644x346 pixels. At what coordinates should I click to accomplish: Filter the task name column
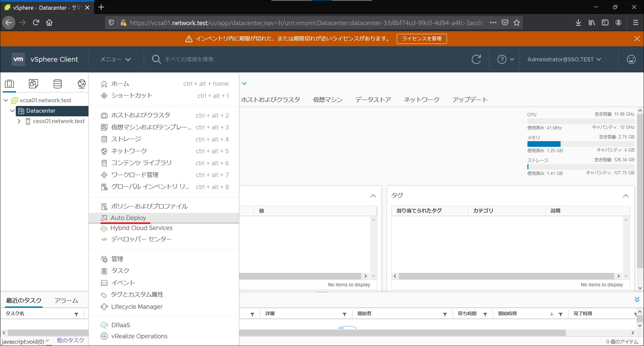tap(76, 314)
